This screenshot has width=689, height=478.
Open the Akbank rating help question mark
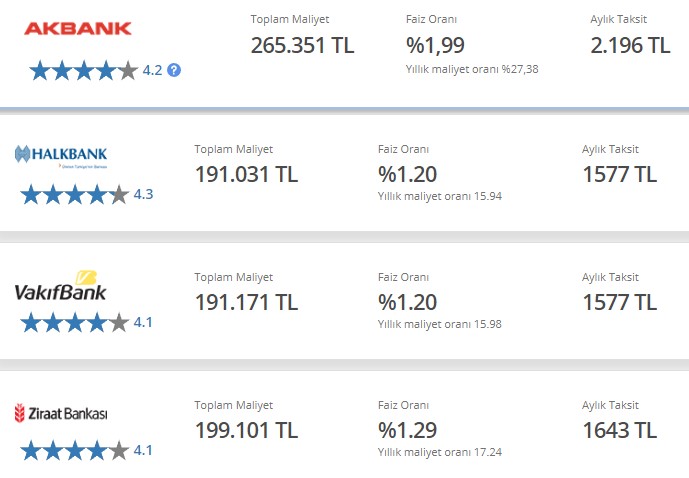[x=174, y=70]
